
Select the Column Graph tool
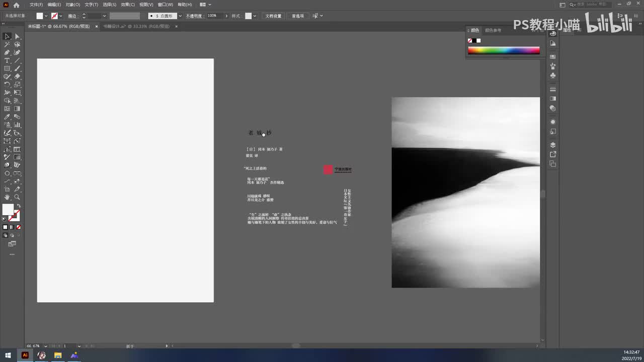point(17,125)
